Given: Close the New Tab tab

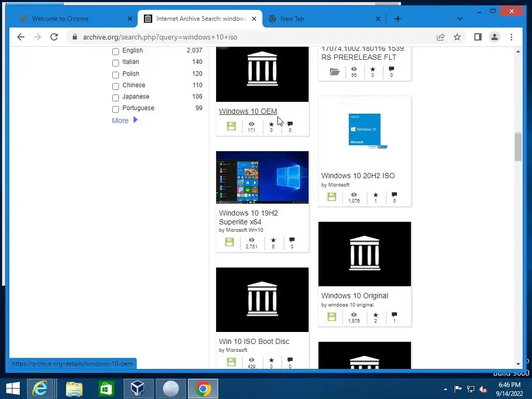Looking at the screenshot, I should [x=378, y=19].
